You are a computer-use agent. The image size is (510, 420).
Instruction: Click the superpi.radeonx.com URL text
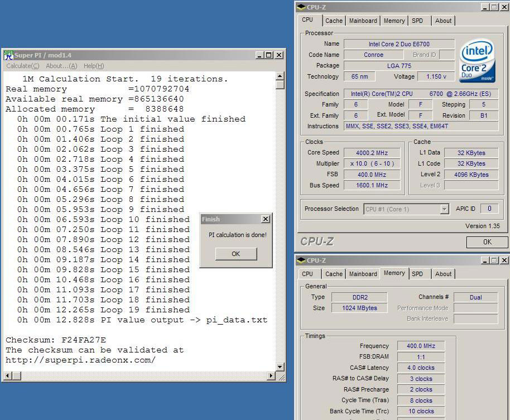point(80,360)
